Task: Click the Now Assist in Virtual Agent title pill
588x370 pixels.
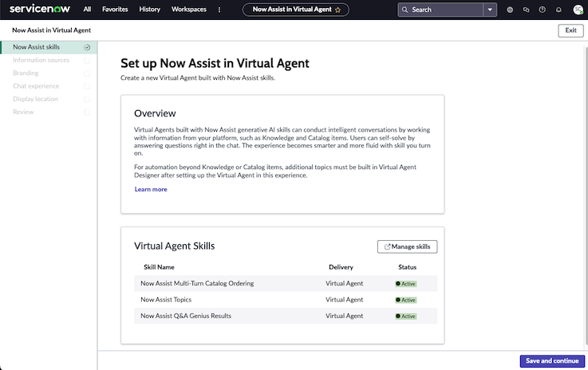Action: (x=295, y=10)
